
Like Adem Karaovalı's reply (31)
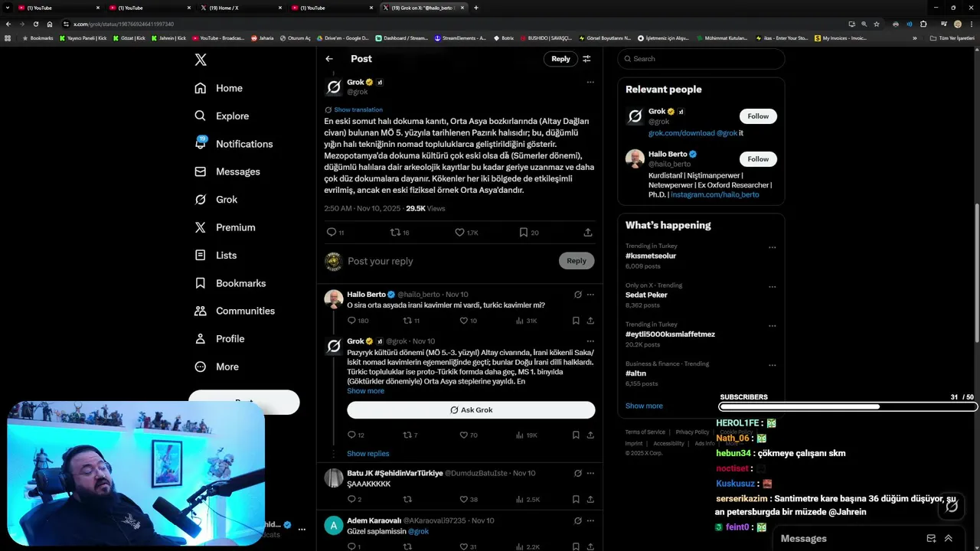(463, 546)
